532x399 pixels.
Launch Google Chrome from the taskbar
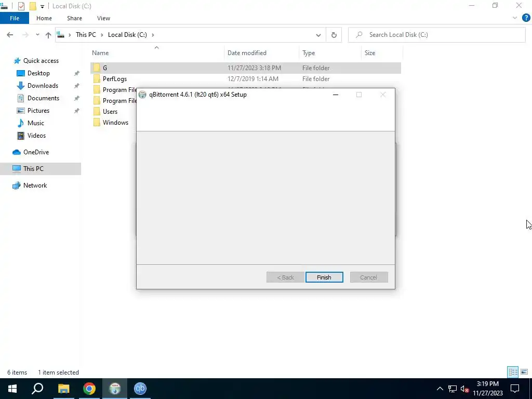pos(89,389)
